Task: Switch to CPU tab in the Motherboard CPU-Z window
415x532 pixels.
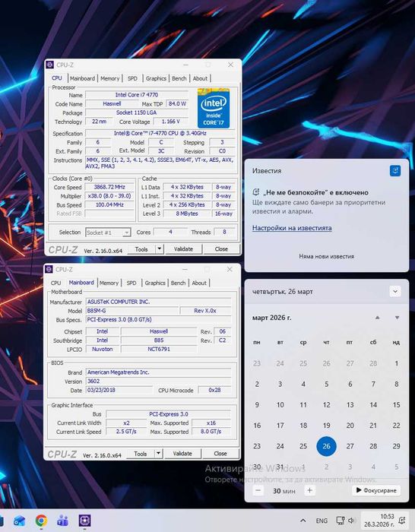Action: pyautogui.click(x=56, y=283)
